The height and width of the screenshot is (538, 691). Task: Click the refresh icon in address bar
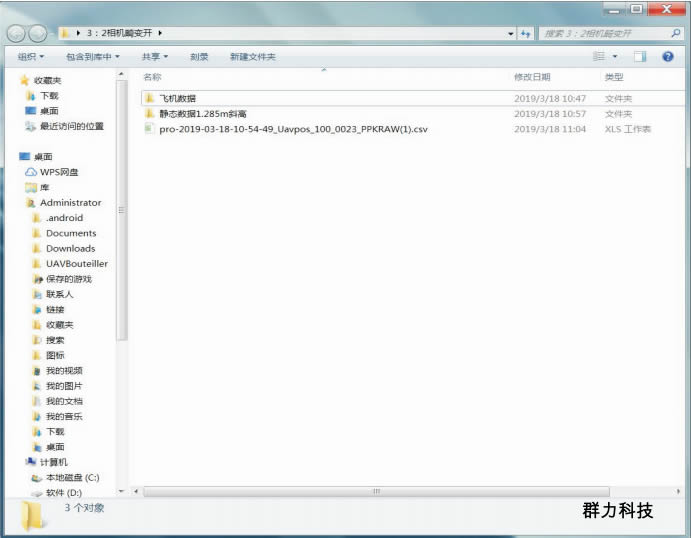coord(526,34)
